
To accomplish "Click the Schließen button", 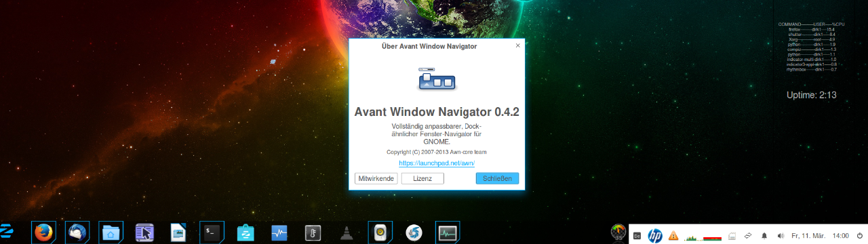I will click(497, 178).
